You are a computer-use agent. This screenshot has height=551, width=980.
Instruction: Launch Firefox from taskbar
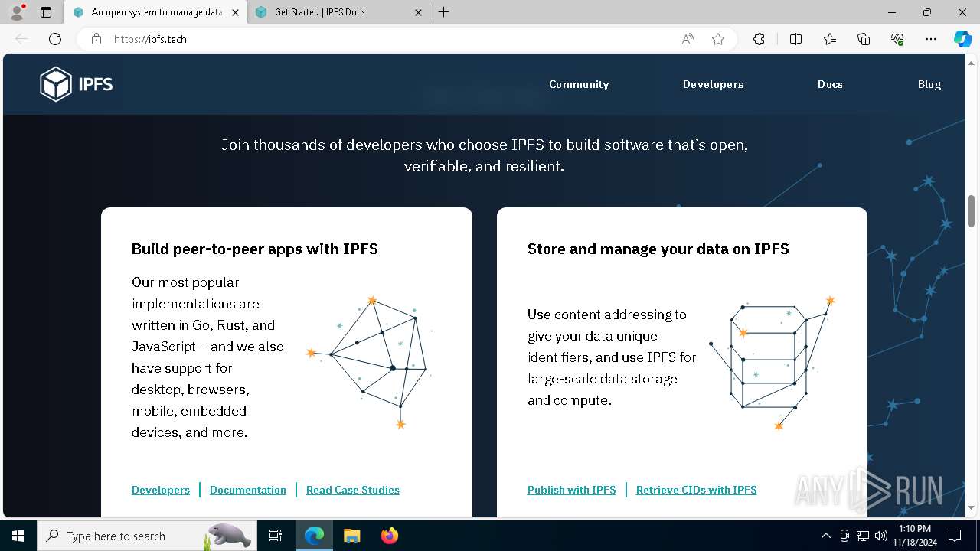[389, 536]
